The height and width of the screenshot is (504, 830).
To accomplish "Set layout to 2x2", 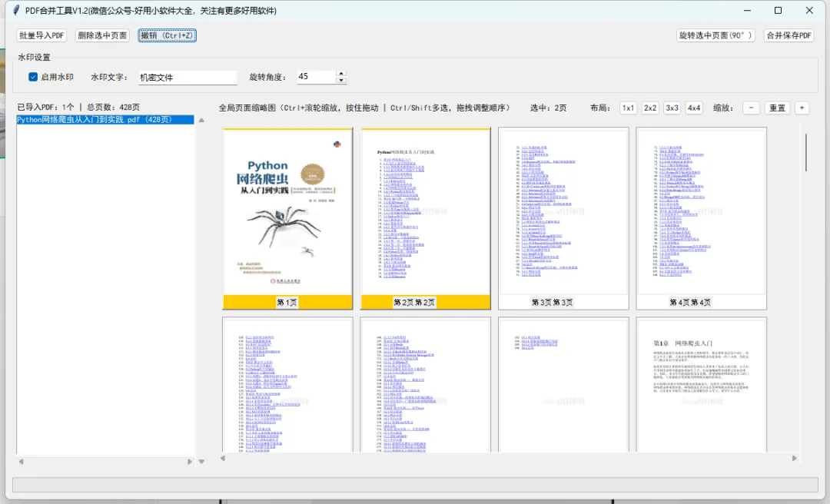I will point(650,108).
